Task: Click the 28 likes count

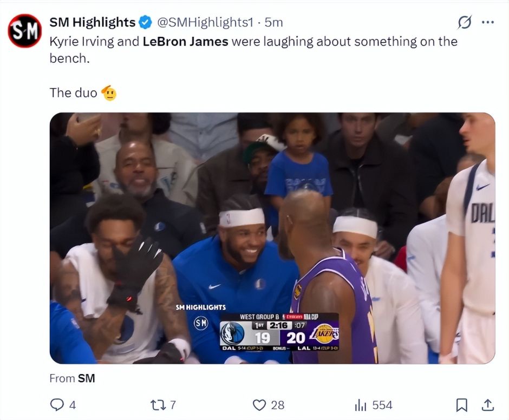Action: [x=277, y=405]
